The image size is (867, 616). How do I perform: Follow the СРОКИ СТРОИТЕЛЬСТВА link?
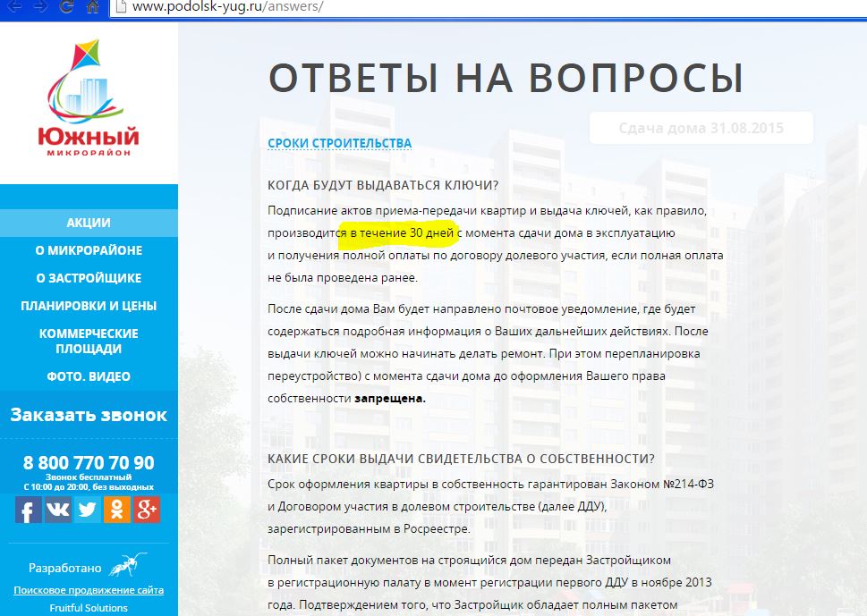click(339, 143)
